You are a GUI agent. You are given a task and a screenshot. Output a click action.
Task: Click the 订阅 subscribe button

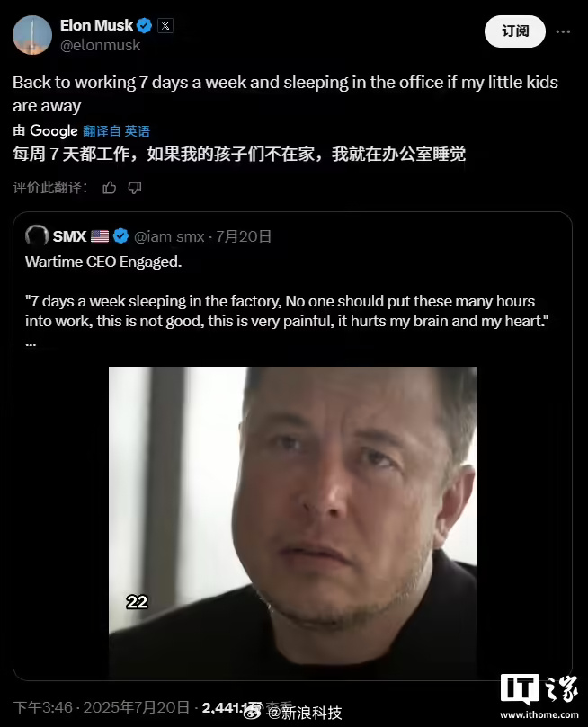tap(515, 31)
